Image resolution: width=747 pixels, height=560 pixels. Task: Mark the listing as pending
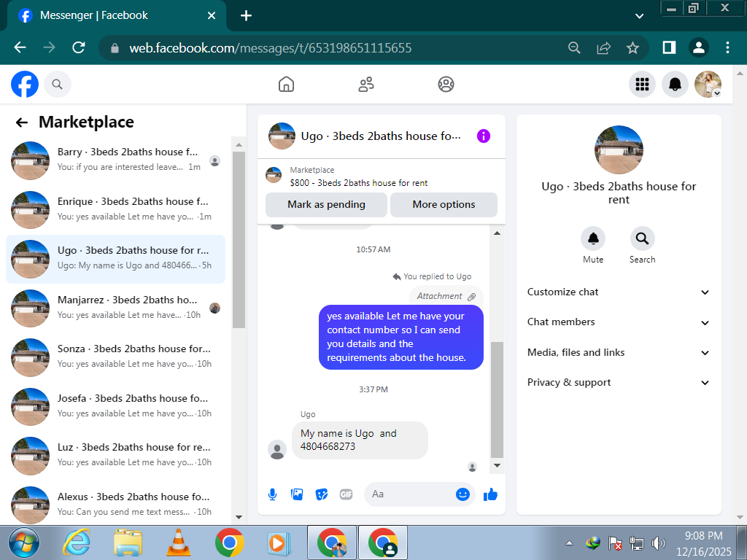(326, 205)
